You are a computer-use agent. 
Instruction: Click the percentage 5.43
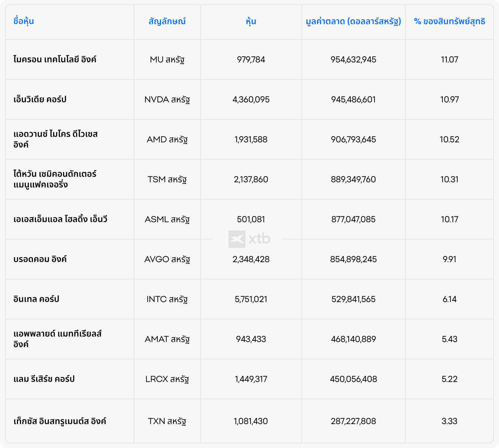tap(449, 339)
